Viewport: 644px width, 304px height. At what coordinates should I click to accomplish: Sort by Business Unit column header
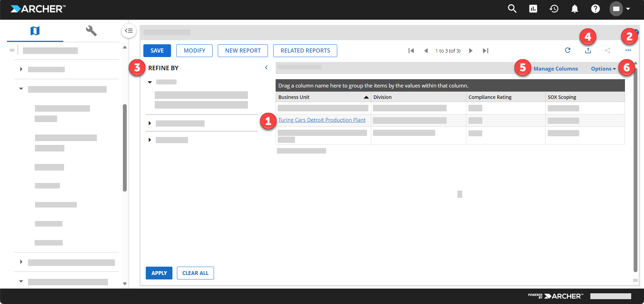323,97
